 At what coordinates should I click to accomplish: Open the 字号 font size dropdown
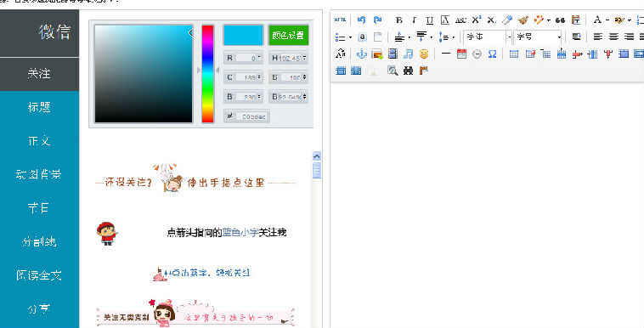538,37
